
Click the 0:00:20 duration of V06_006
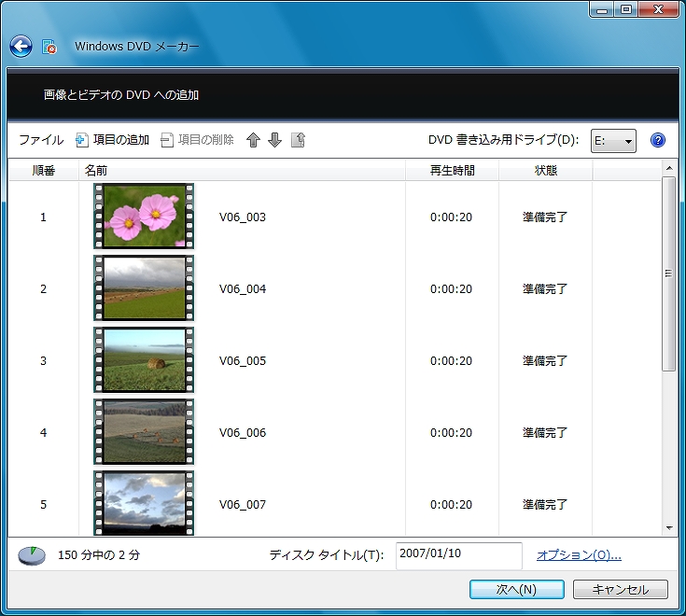coord(451,432)
